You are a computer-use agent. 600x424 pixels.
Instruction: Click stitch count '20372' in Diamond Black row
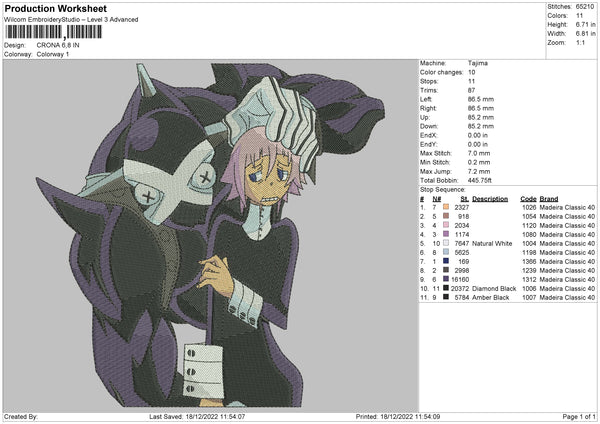click(460, 289)
